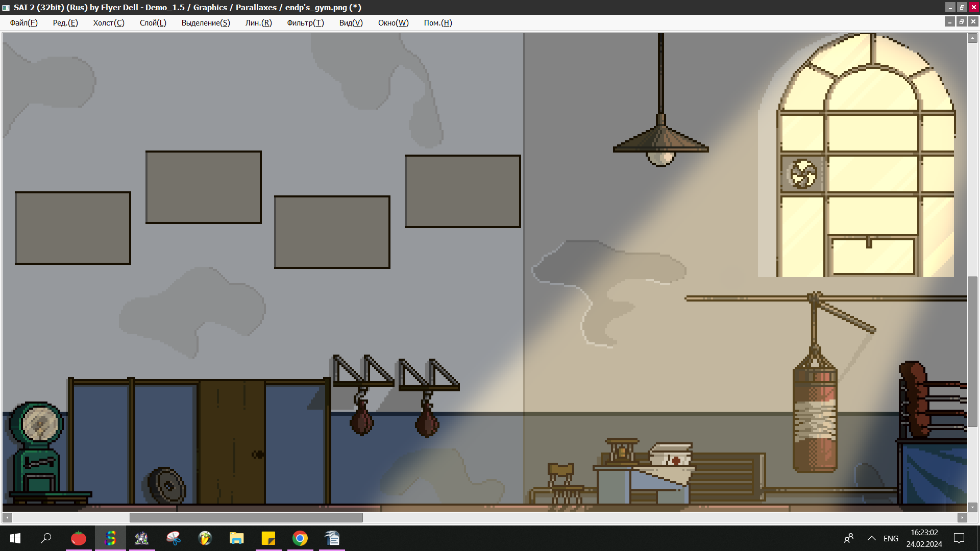Open the Выделение (Selection) menu
980x551 pixels.
tap(206, 23)
